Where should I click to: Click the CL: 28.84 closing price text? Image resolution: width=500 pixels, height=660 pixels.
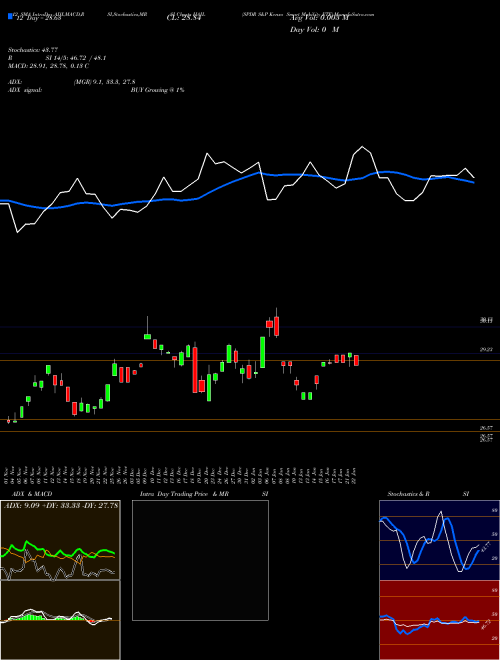(184, 18)
